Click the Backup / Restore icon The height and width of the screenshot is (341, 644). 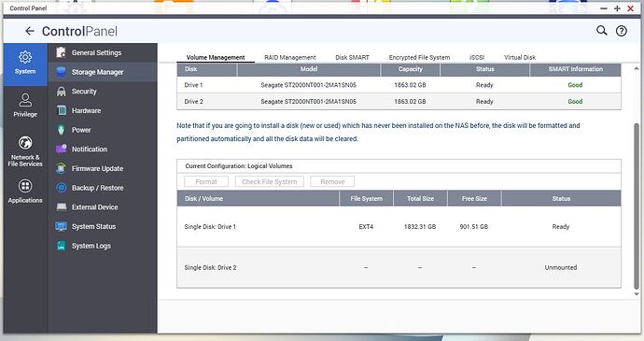(x=62, y=188)
